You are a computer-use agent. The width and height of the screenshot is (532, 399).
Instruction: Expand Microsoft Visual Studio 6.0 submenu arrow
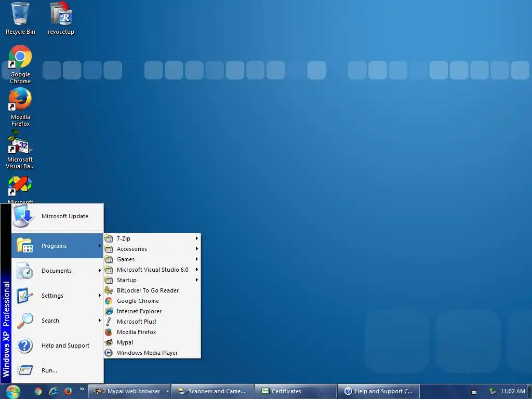196,270
